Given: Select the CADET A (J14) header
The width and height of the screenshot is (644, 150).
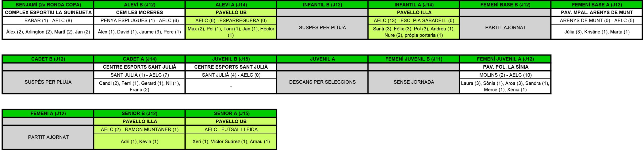Looking at the screenshot, I should tap(140, 59).
